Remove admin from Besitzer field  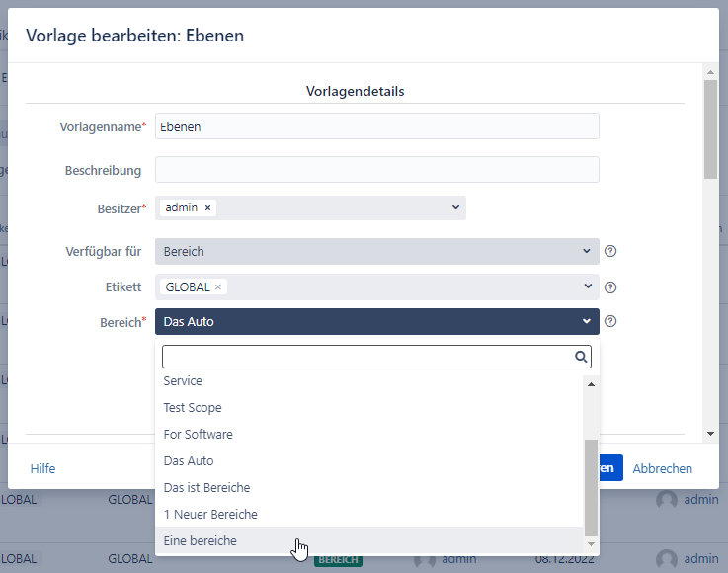(207, 208)
